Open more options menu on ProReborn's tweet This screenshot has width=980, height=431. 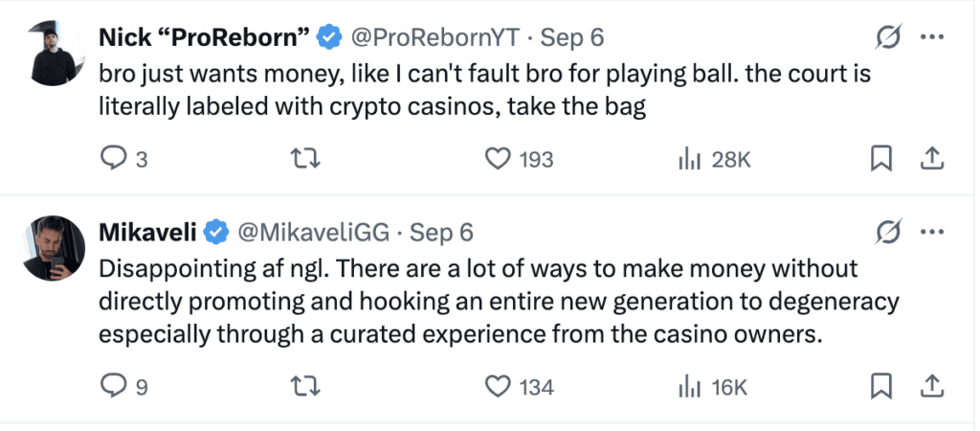coord(932,38)
